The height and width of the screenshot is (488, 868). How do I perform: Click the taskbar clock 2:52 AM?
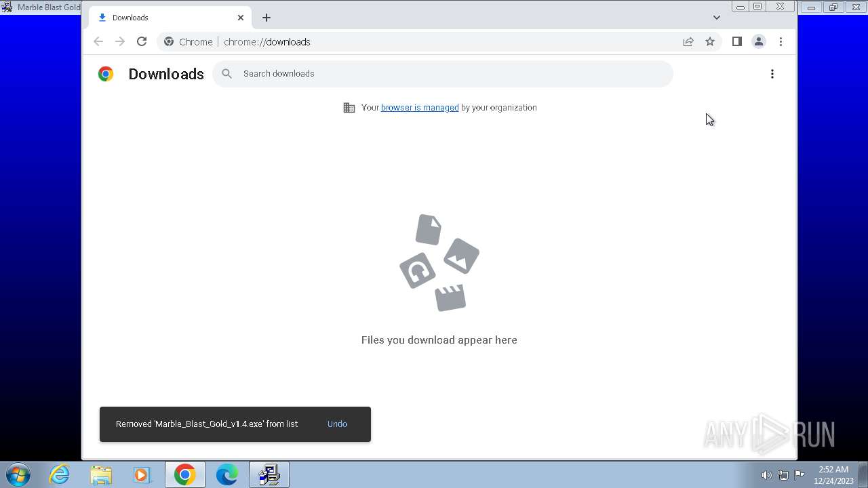coord(834,474)
